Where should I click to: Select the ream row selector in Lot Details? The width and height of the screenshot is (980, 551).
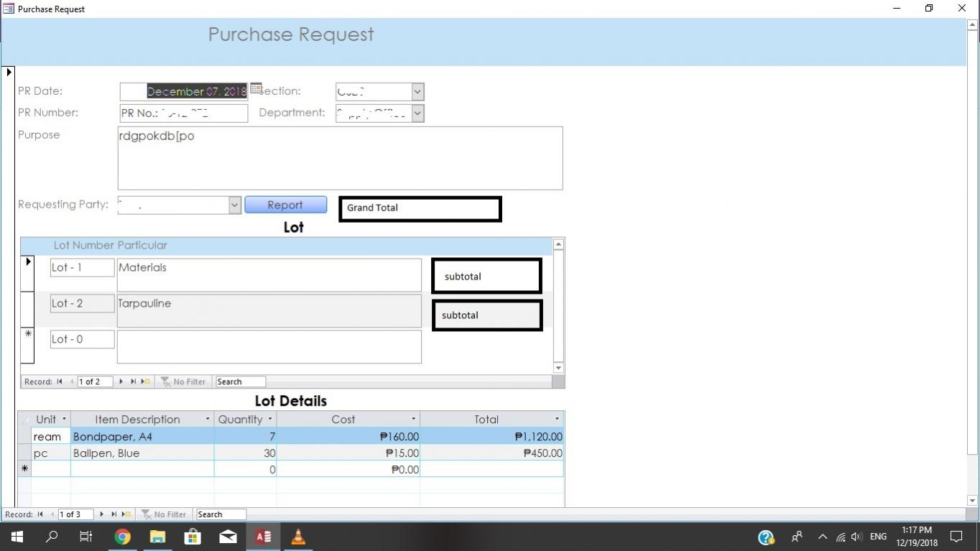(x=24, y=436)
